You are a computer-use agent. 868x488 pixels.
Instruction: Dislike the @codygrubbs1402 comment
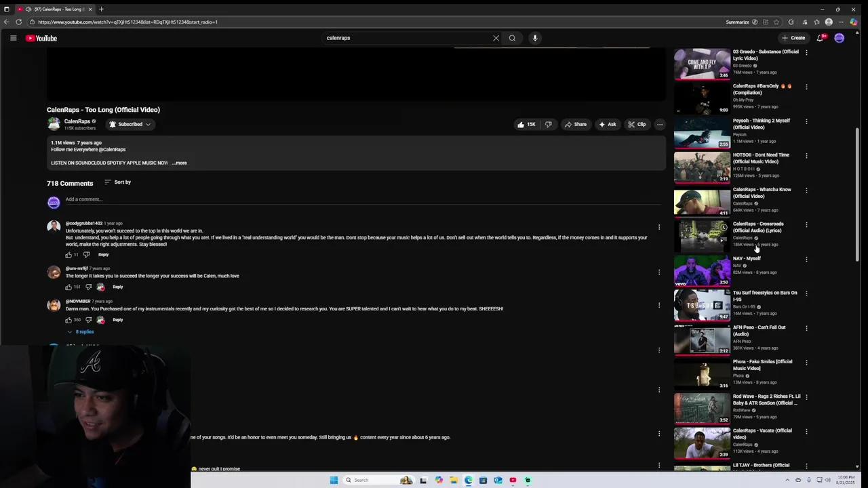86,255
